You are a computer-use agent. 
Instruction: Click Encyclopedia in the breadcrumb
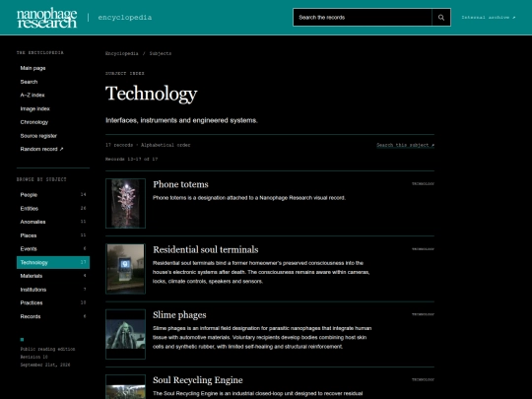[x=122, y=53]
